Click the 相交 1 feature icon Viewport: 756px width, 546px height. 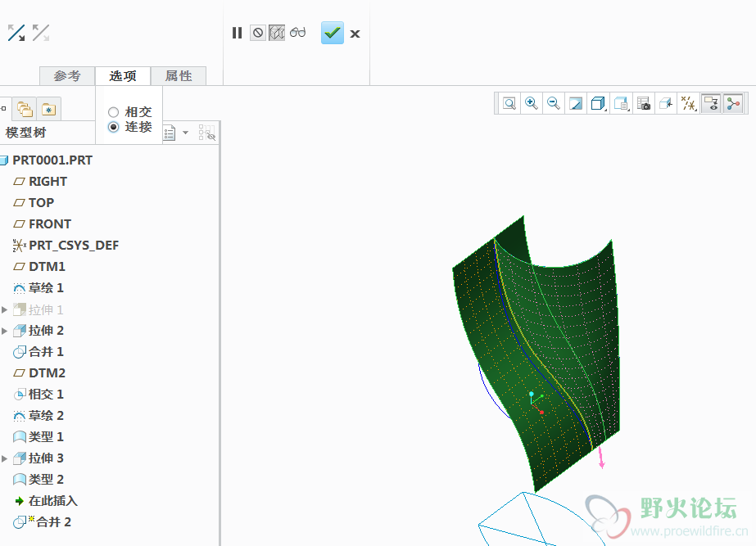pos(20,395)
